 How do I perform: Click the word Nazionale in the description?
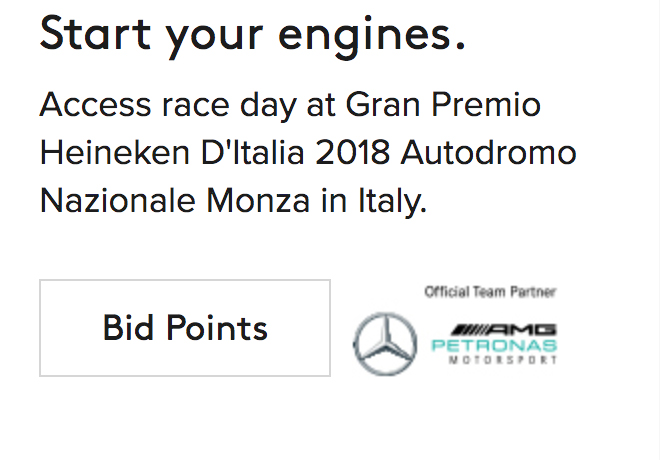tap(119, 201)
